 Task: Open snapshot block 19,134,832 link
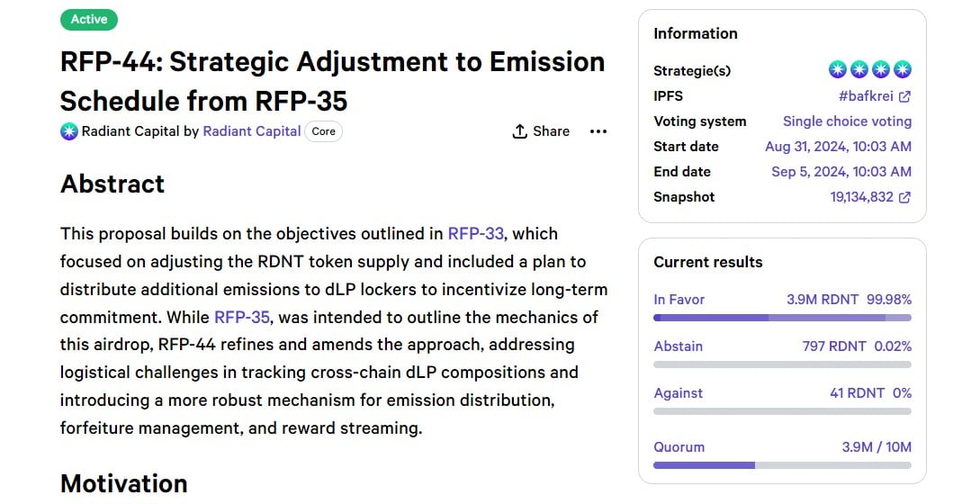(x=870, y=197)
